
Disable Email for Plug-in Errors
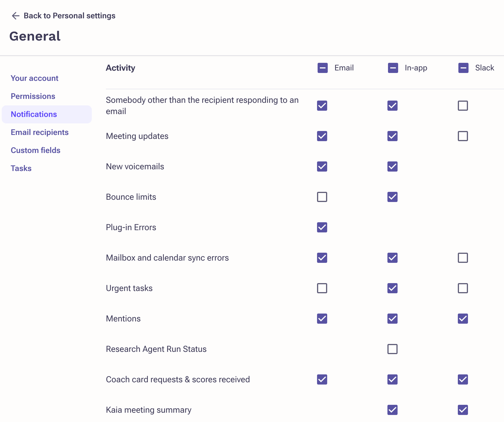click(322, 227)
